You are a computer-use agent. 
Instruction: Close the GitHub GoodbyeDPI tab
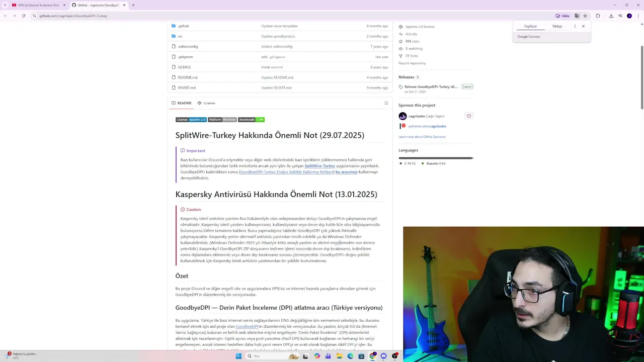[124, 5]
